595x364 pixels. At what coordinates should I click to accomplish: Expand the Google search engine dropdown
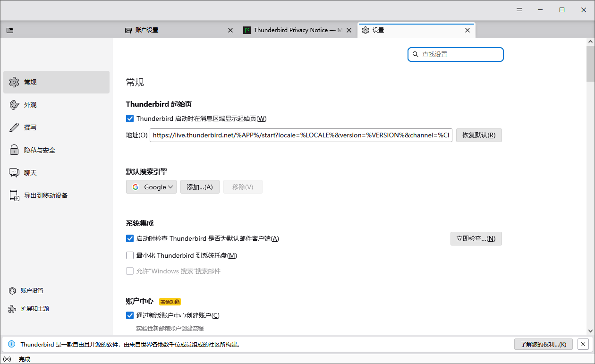tap(151, 187)
